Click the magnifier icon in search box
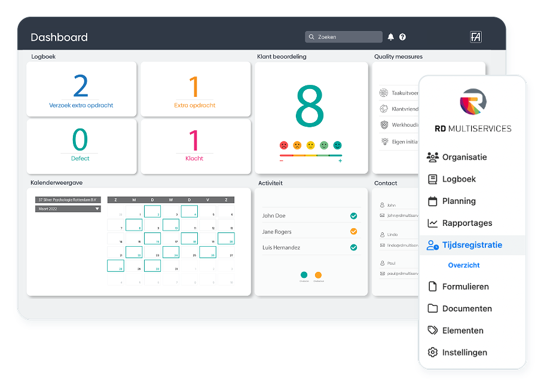 point(311,37)
